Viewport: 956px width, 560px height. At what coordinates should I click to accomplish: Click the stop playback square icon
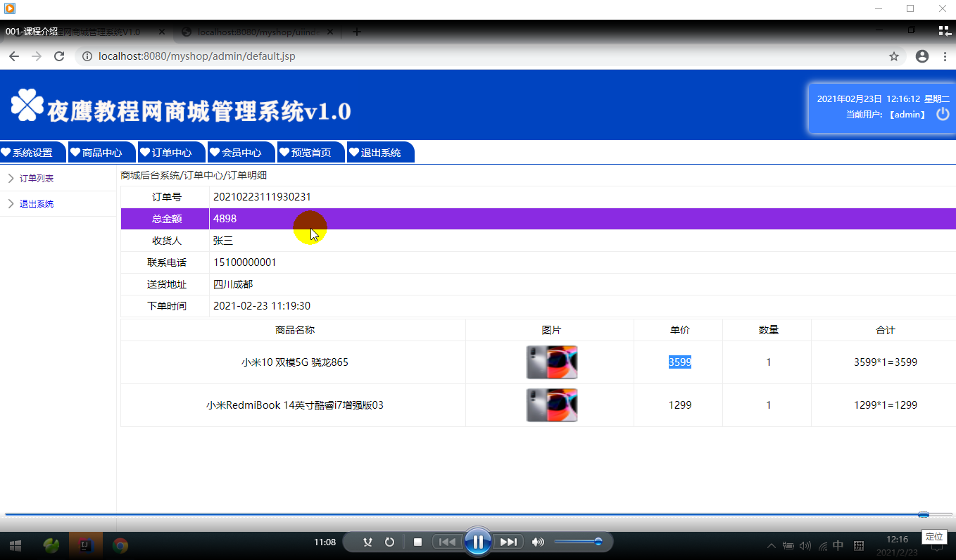click(x=417, y=542)
